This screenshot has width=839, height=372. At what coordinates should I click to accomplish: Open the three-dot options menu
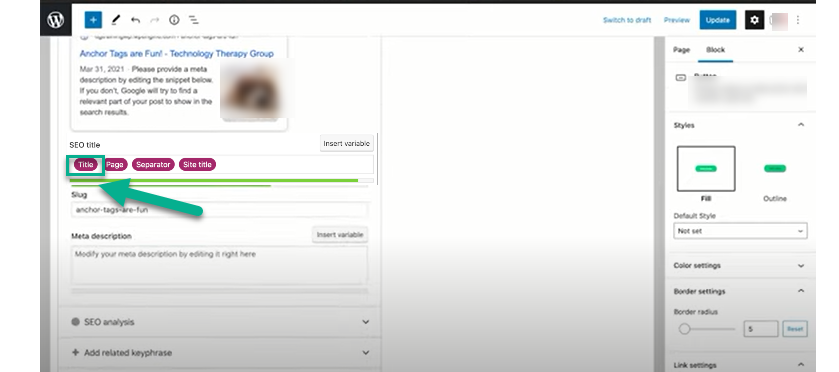(798, 20)
